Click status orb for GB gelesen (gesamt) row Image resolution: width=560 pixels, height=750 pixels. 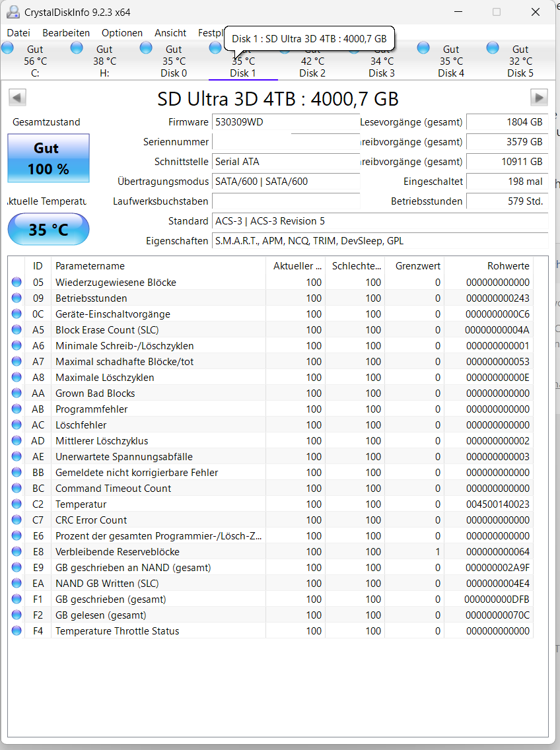point(17,615)
